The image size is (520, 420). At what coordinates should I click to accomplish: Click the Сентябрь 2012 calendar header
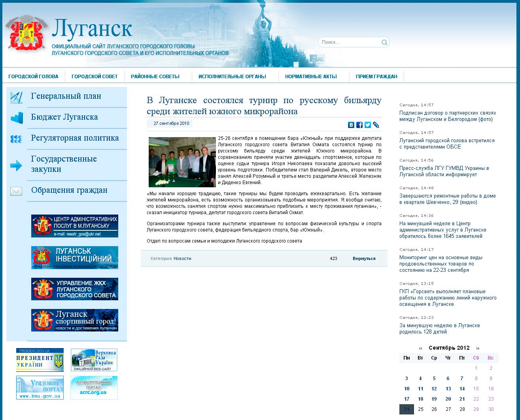pos(449,348)
